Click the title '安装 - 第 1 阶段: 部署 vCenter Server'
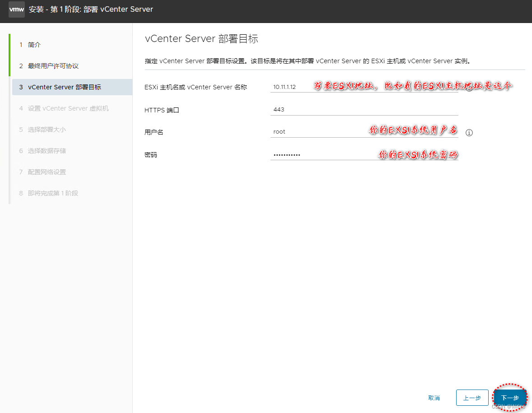Viewport: 532px width, 413px height. 91,9
